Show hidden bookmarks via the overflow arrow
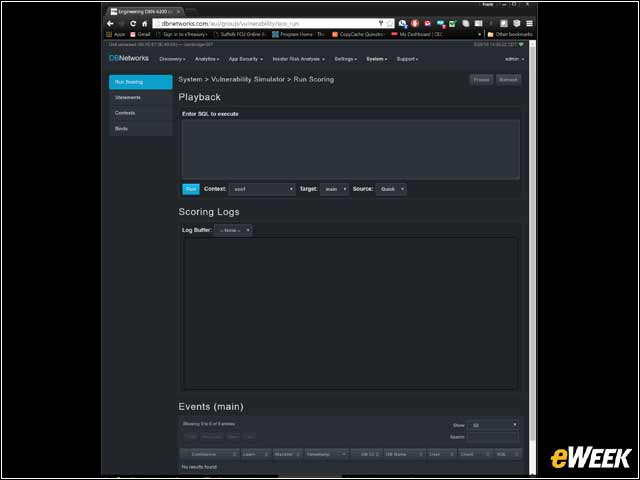Image resolution: width=640 pixels, height=480 pixels. tap(479, 35)
